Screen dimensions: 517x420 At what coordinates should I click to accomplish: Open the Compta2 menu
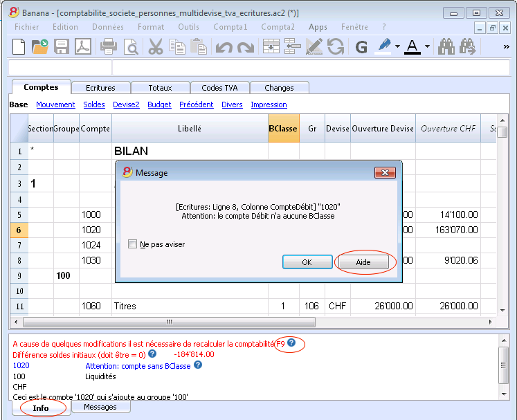pos(278,27)
